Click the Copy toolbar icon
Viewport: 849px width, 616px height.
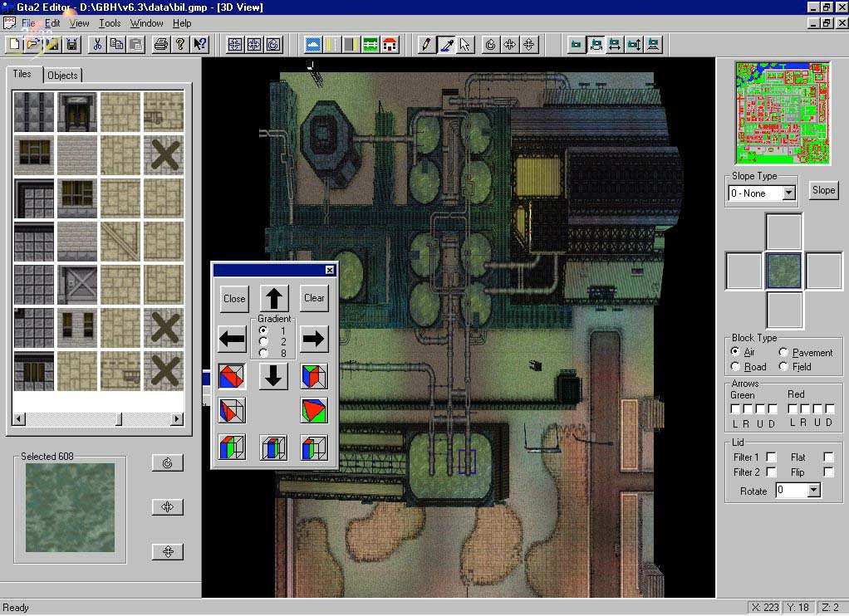(116, 44)
